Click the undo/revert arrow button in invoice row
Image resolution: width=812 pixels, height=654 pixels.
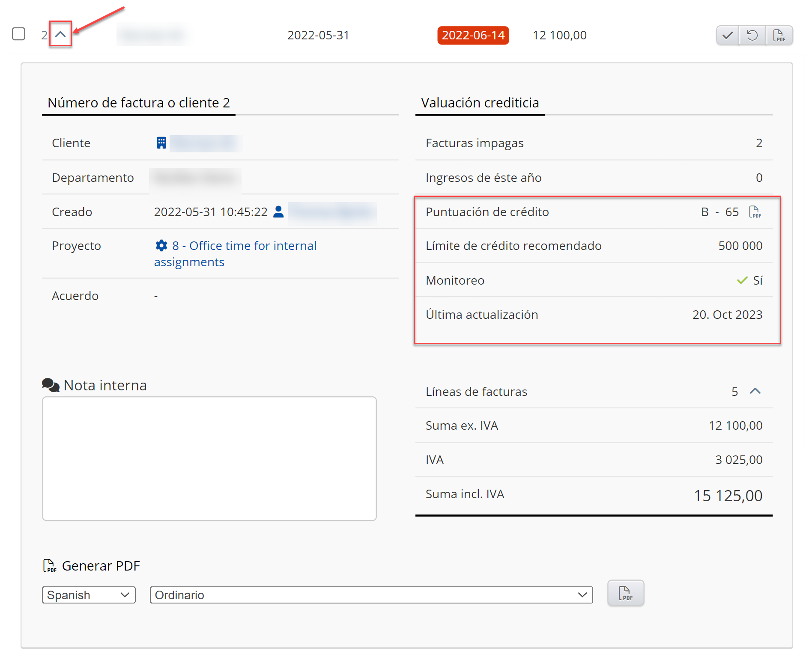pos(752,35)
